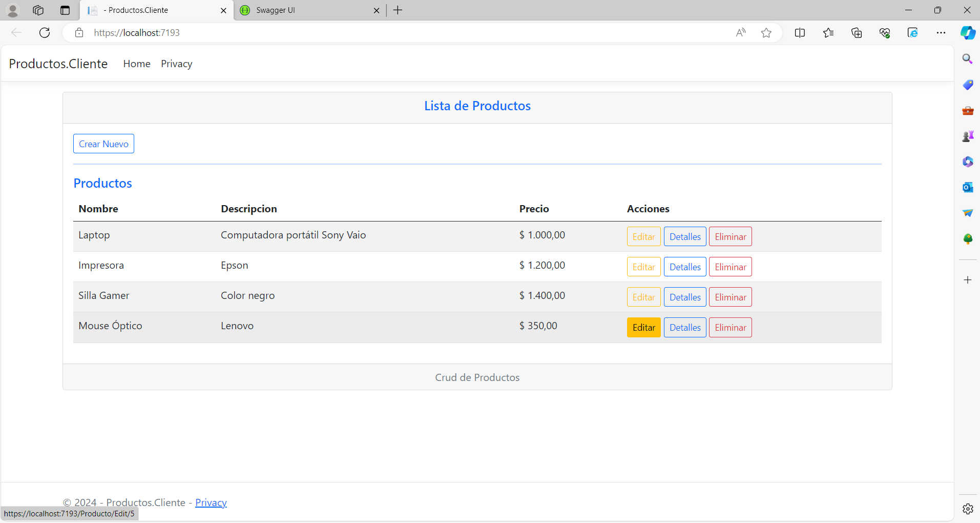Open Microsoft 365 in the sidebar
This screenshot has height=523, width=980.
coord(967,162)
